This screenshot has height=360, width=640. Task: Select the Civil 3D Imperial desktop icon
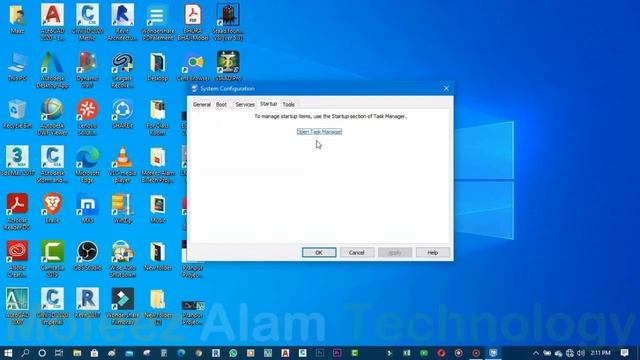click(52, 306)
